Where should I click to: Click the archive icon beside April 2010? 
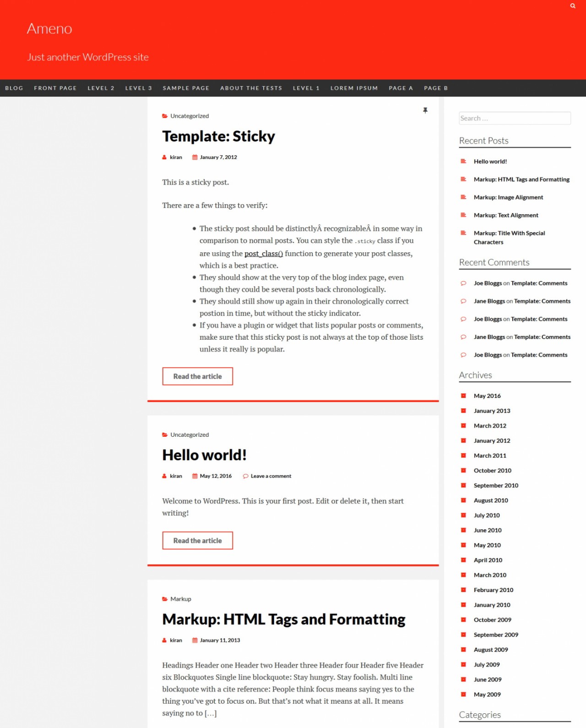(463, 560)
